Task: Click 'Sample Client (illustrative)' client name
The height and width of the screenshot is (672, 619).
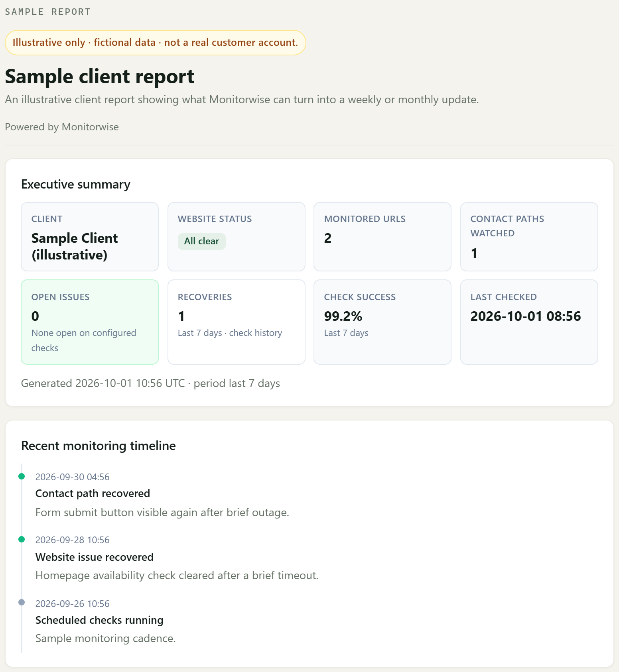Action: [x=75, y=246]
